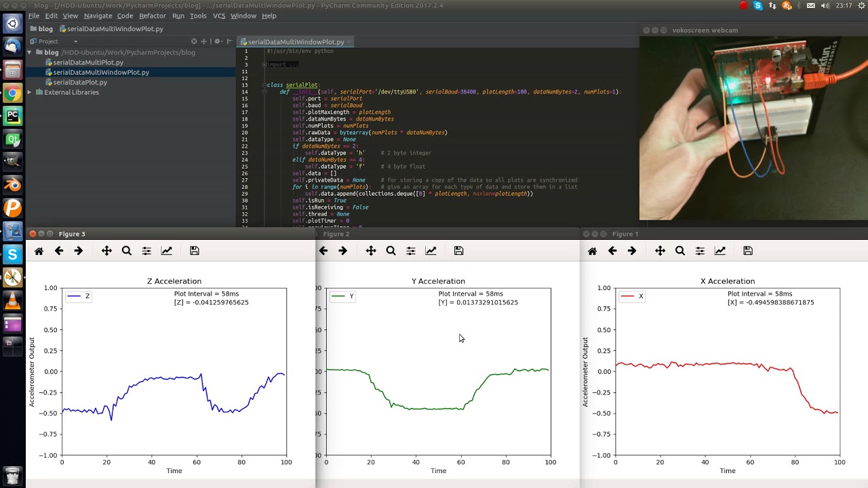Hide the Project tool window
Viewport: 868px width, 488px height.
pos(229,41)
